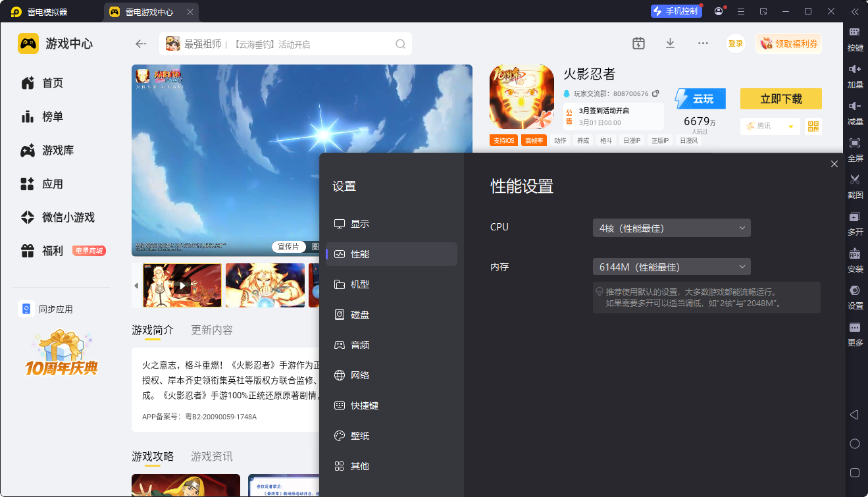This screenshot has height=497, width=868.
Task: Show the QR code for download
Action: pos(814,126)
